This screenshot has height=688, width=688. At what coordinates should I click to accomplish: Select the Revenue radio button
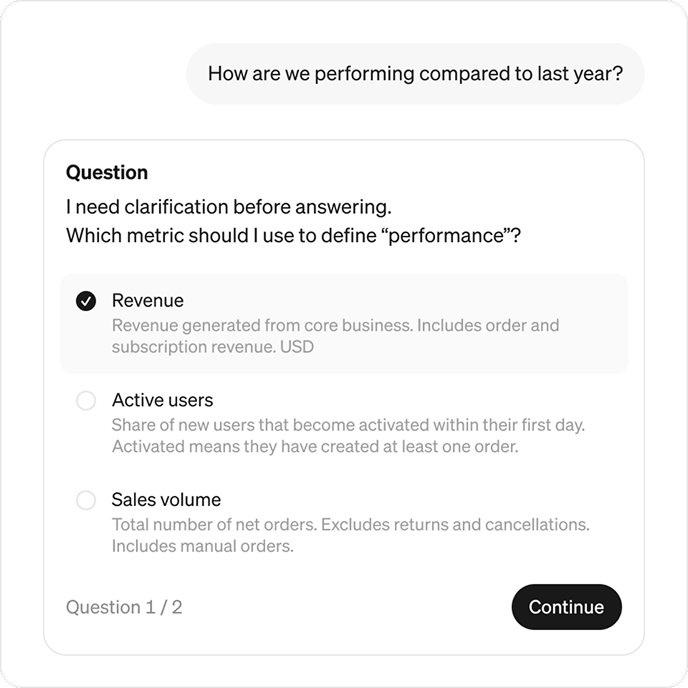click(x=87, y=301)
